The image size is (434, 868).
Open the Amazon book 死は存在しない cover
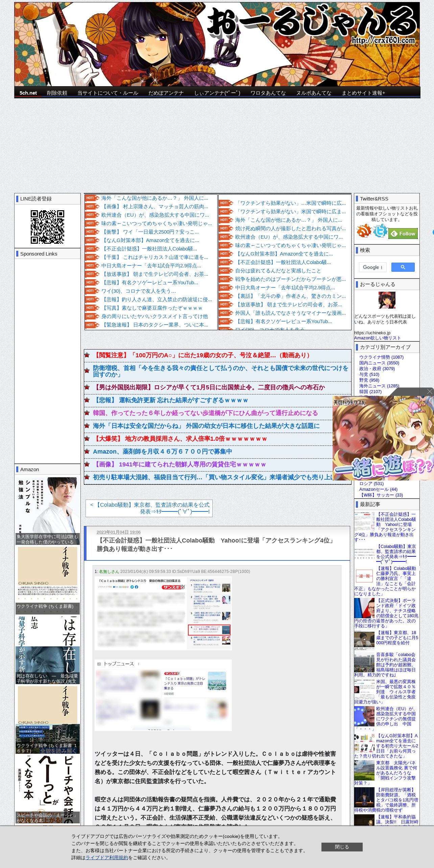(x=47, y=650)
